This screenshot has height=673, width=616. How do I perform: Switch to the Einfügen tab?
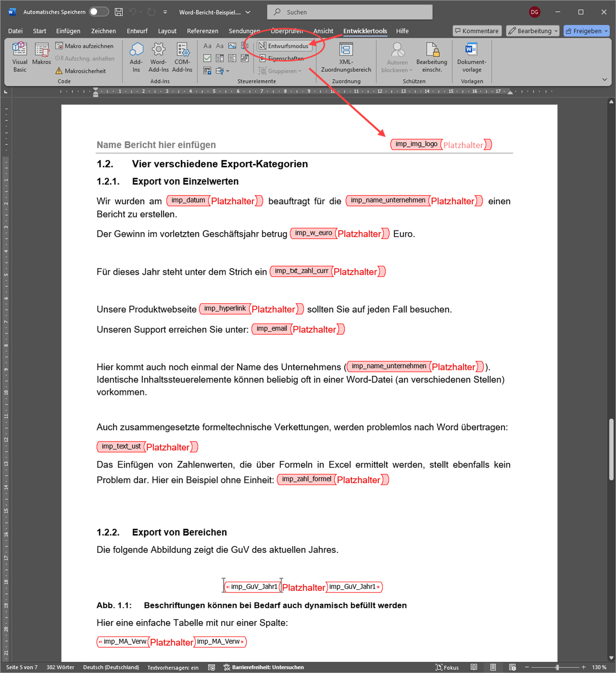(68, 31)
